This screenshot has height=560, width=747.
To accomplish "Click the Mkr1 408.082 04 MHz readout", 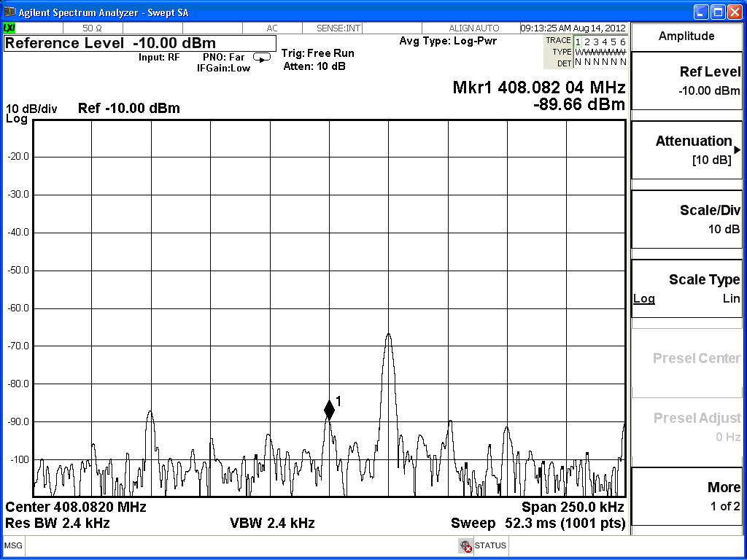I will click(539, 87).
